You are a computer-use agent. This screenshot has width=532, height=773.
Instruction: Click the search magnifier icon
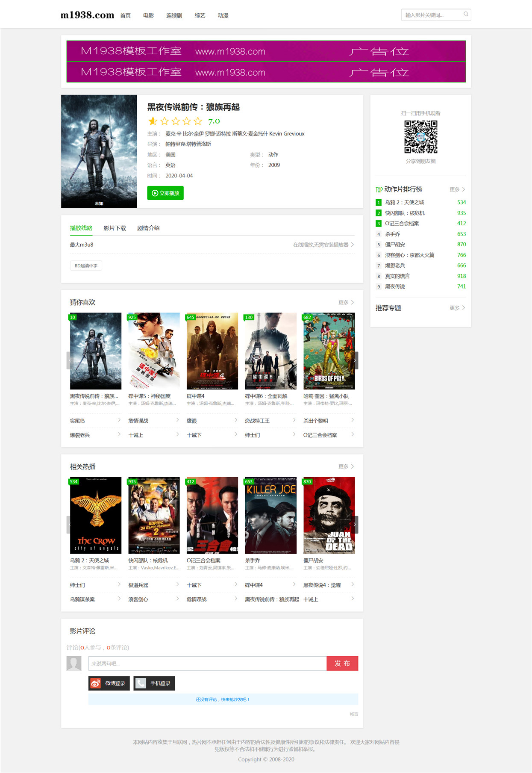pos(466,15)
